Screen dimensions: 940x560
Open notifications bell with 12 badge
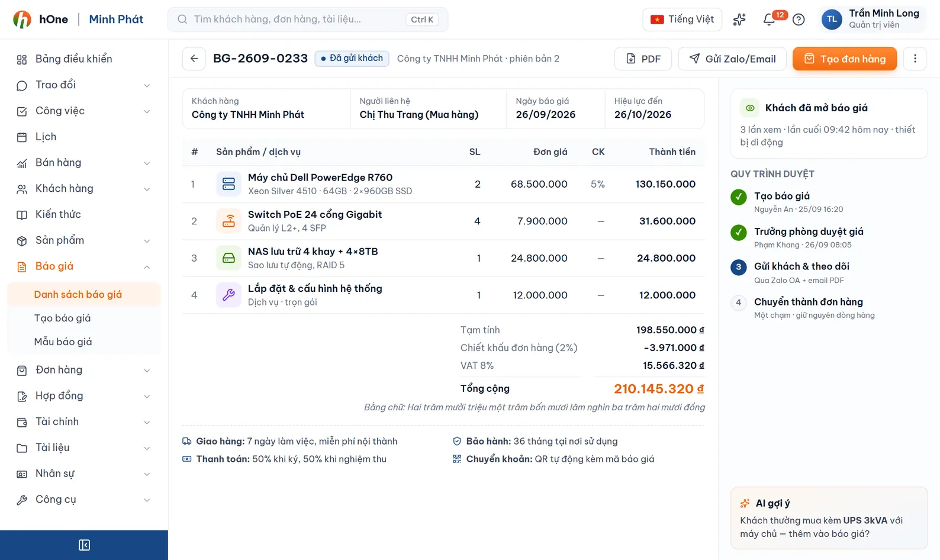click(769, 20)
